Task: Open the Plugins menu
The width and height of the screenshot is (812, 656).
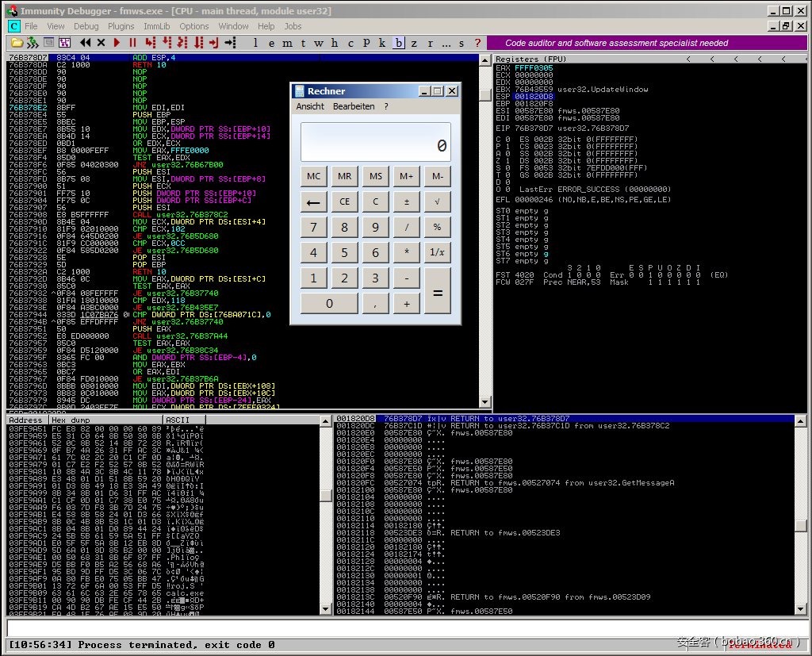Action: 121,26
